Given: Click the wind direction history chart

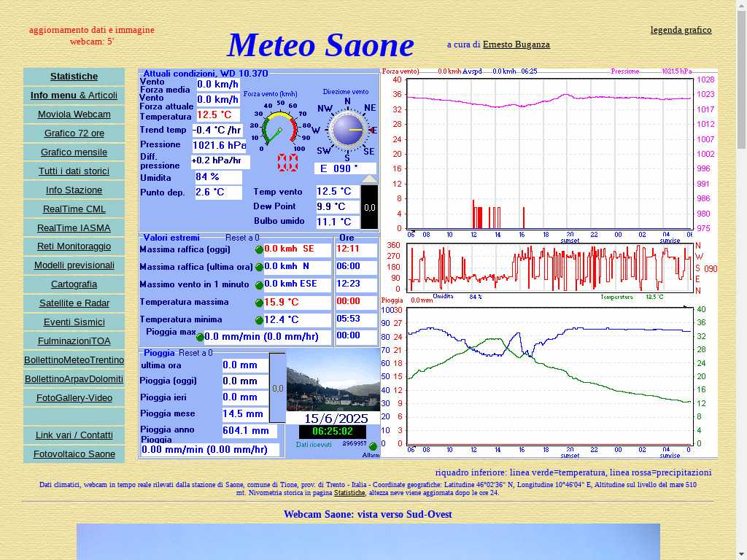Looking at the screenshot, I should point(549,267).
